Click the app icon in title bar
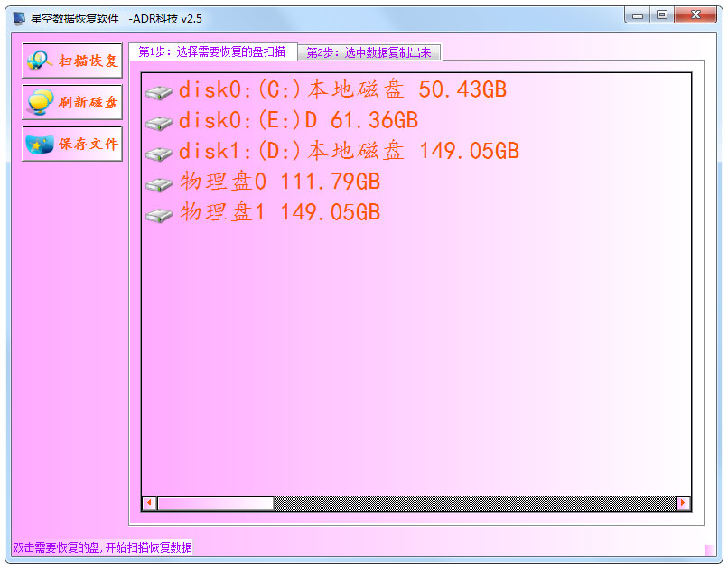This screenshot has width=728, height=569. tap(19, 19)
